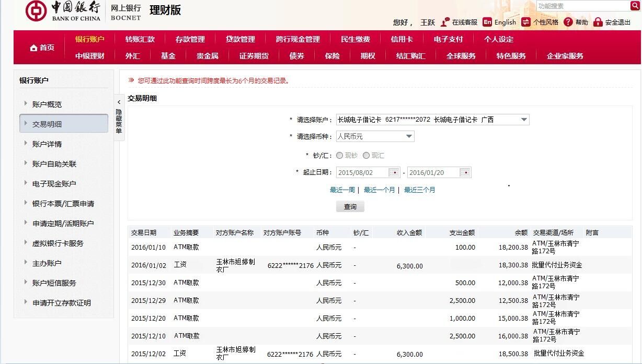Viewport: 642px width, 364px height.
Task: Click the 查询 query button
Action: tap(350, 207)
